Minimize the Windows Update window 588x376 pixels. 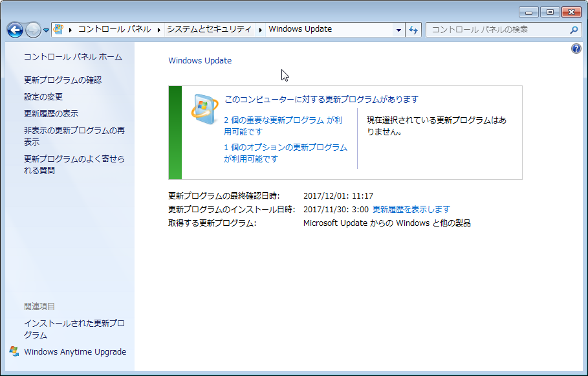(528, 12)
